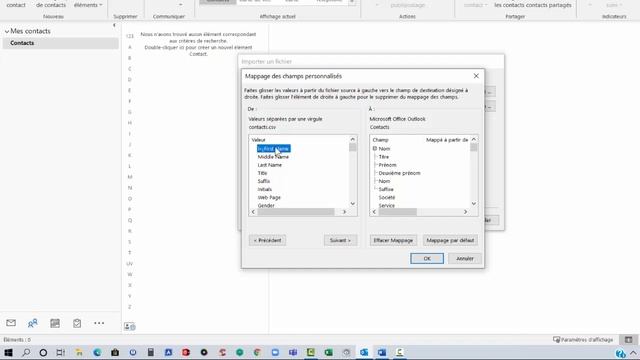Select Initials in the source values
This screenshot has height=360, width=640.
[x=264, y=189]
